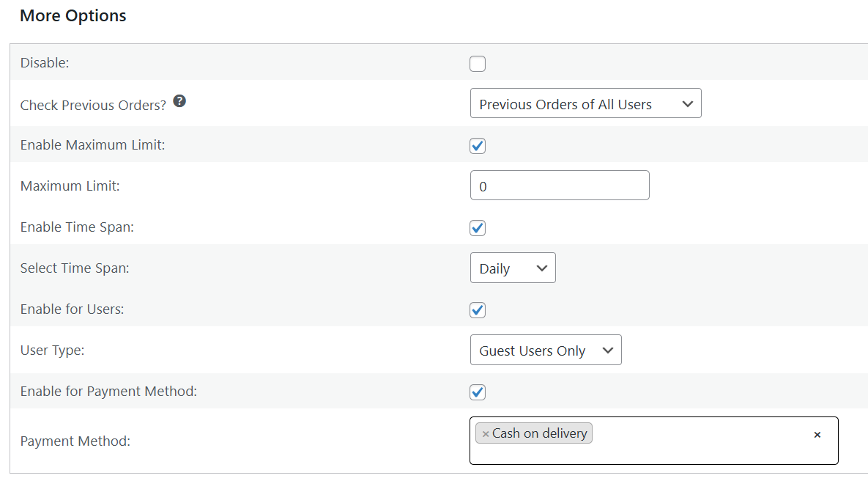Click the × inside the Cash on delivery chip

485,433
